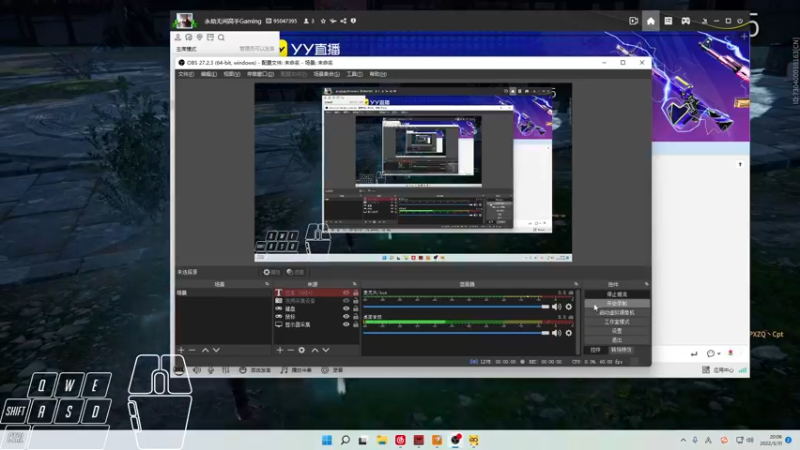This screenshot has width=800, height=450.
Task: Move the selected source up
Action: [x=315, y=350]
